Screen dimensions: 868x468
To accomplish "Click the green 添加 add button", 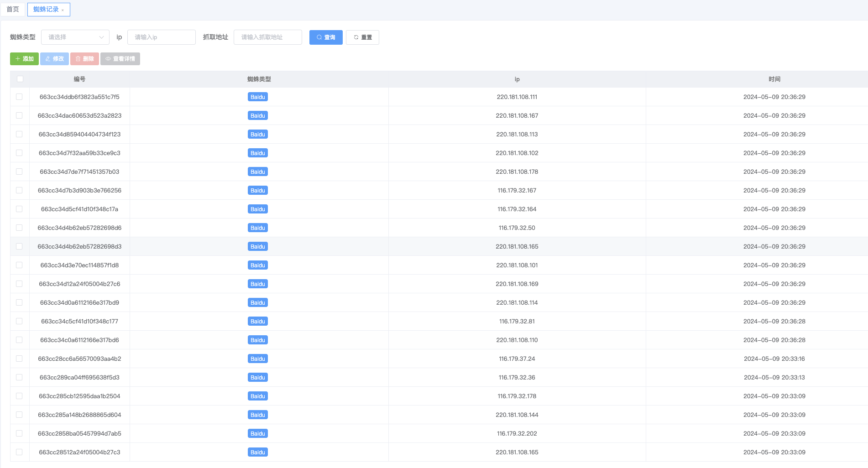I will point(24,59).
